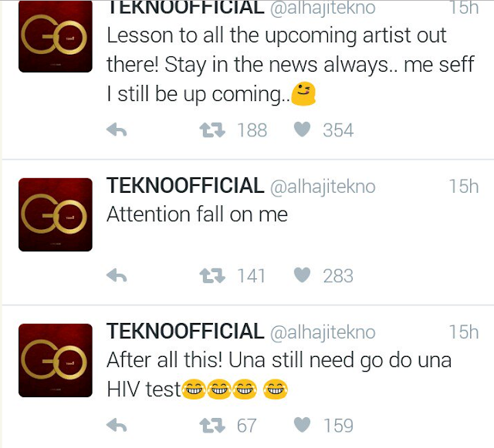Open @alhajitekno handle on the top tweet

[323, 8]
